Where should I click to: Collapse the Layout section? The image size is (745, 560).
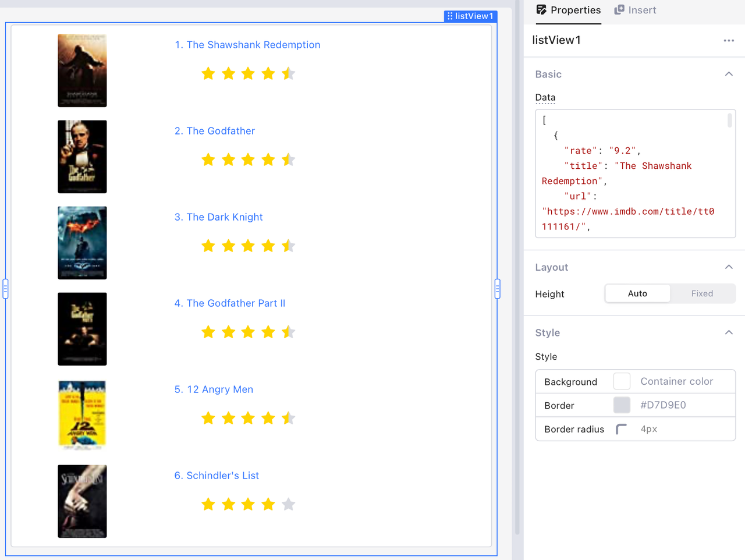tap(729, 267)
